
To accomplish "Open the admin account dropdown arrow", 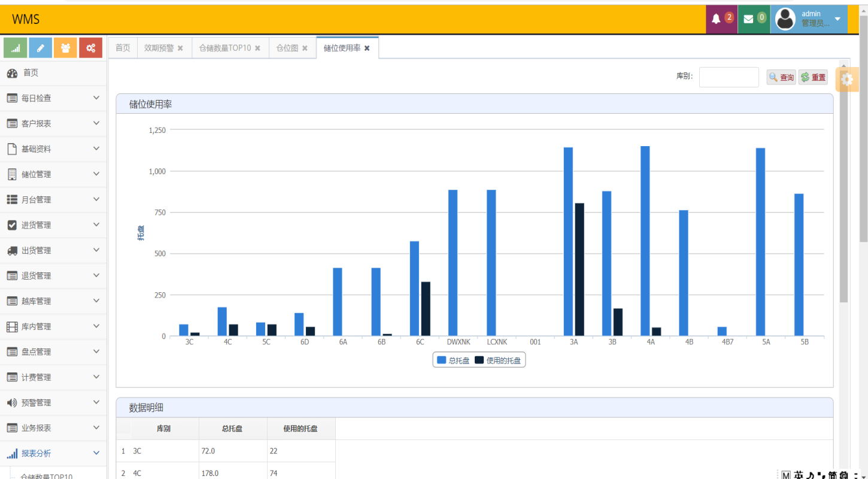I will click(837, 20).
